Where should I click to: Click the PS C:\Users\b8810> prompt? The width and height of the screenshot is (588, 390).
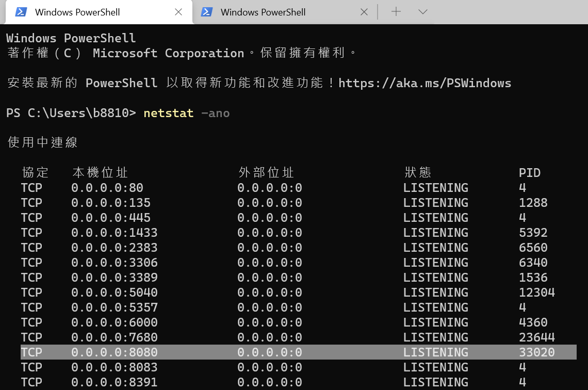(x=71, y=113)
